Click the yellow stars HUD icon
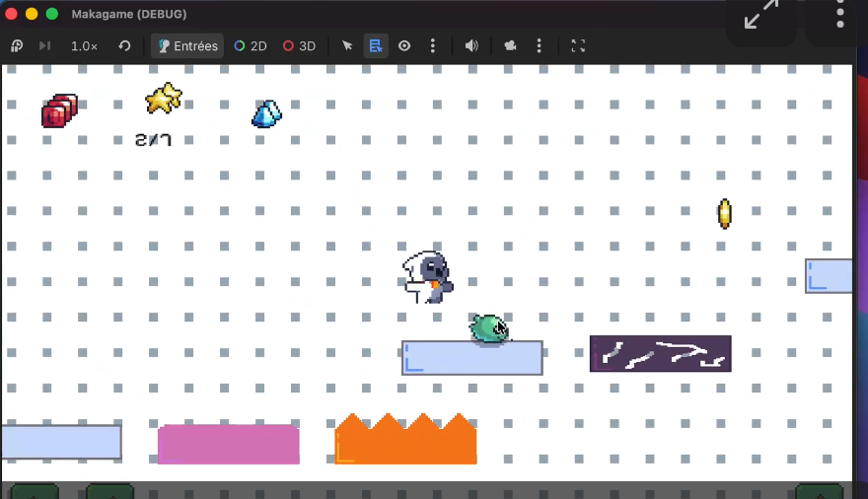The height and width of the screenshot is (499, 868). click(164, 99)
